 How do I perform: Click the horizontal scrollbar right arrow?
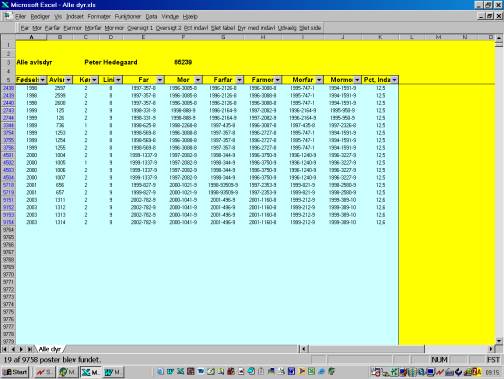491,349
